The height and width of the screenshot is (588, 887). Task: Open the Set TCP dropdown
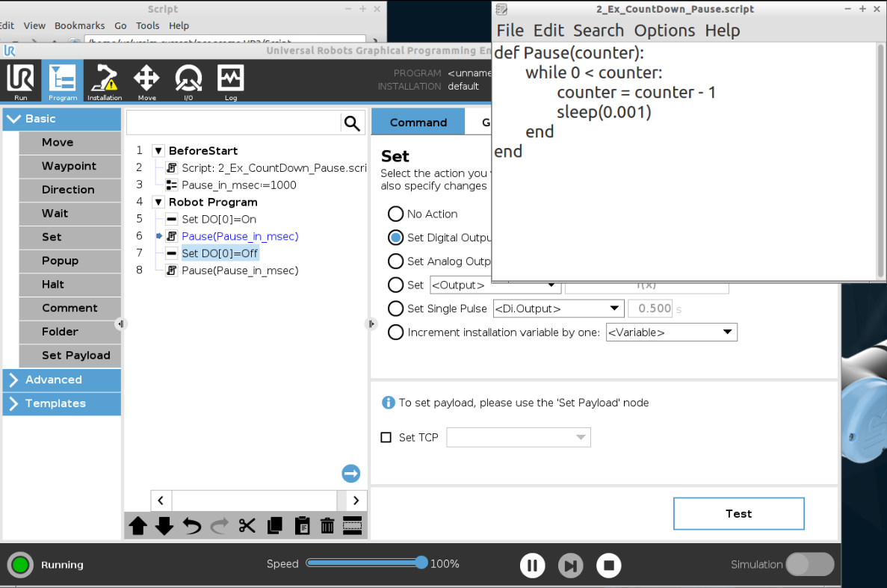coord(518,438)
